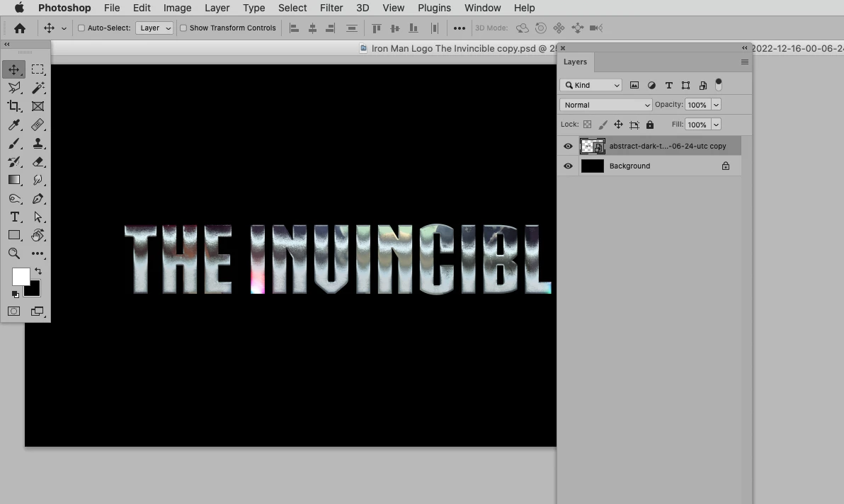This screenshot has height=504, width=844.
Task: Select the Dodge tool
Action: (14, 198)
